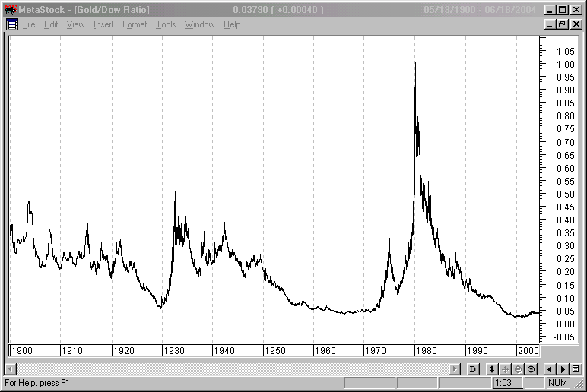Restore the inner chart document window
The width and height of the screenshot is (587, 392).
[562, 24]
